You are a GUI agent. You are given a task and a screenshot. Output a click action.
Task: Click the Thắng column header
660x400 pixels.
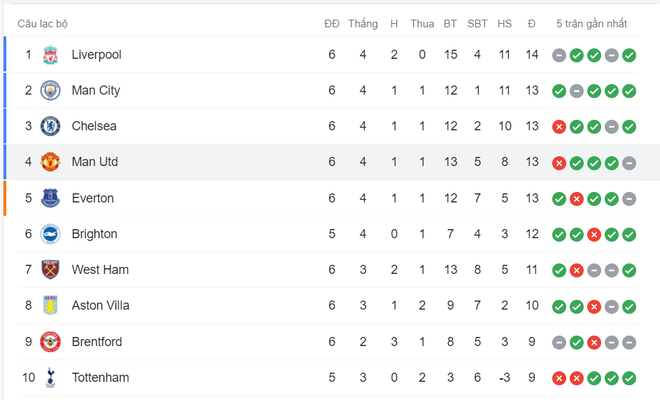(x=363, y=24)
